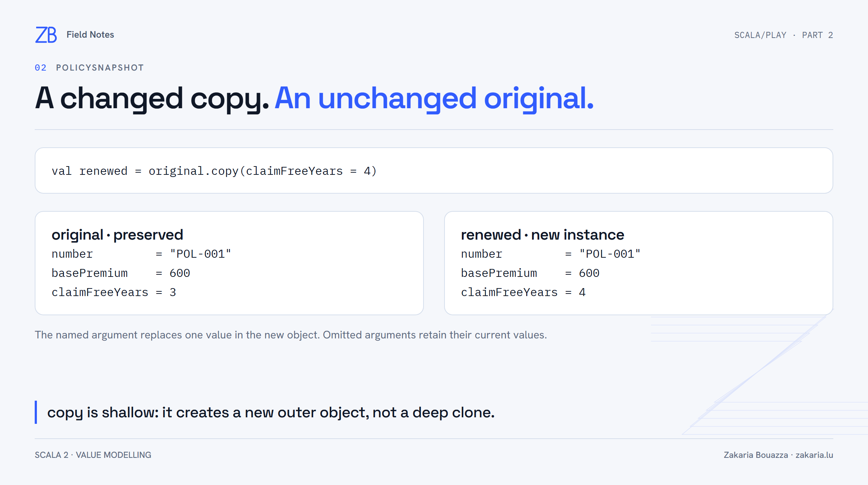Viewport: 868px width, 485px height.
Task: Select original's number "POL-001" line
Action: (141, 254)
